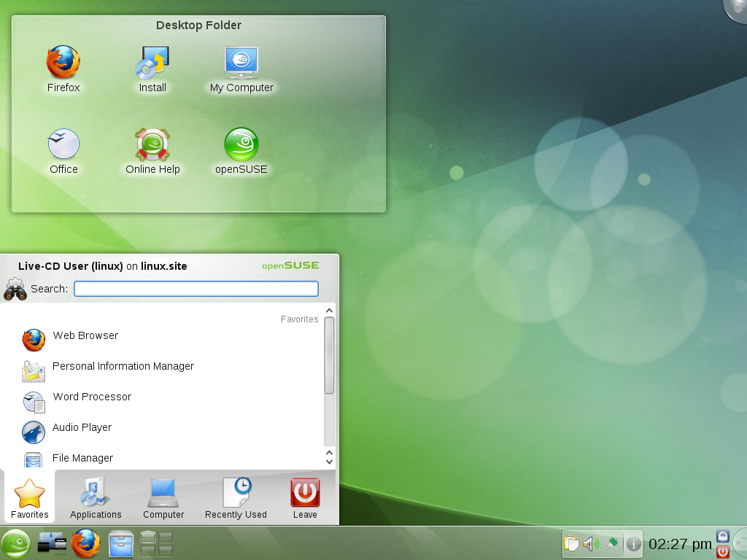
Task: Open the volume mixer in the system tray
Action: point(591,543)
